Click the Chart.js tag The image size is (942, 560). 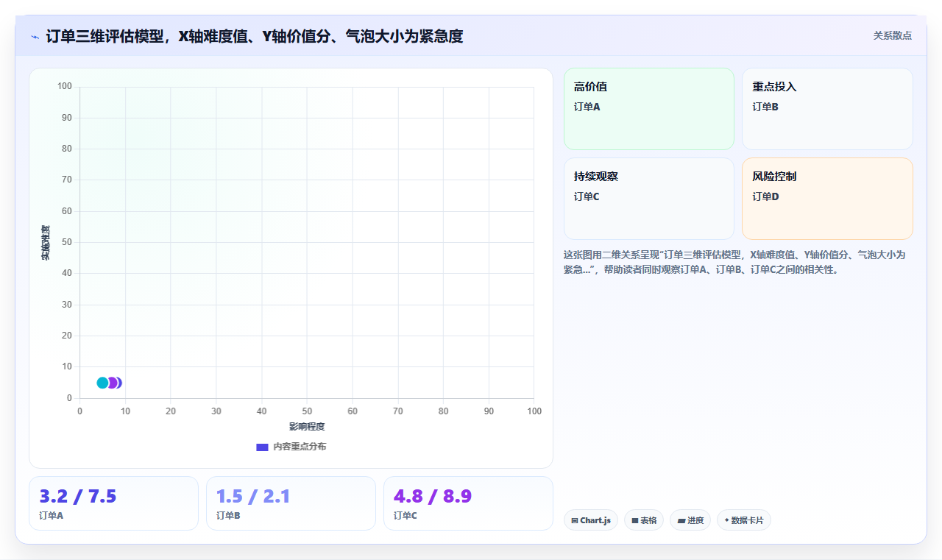[591, 520]
